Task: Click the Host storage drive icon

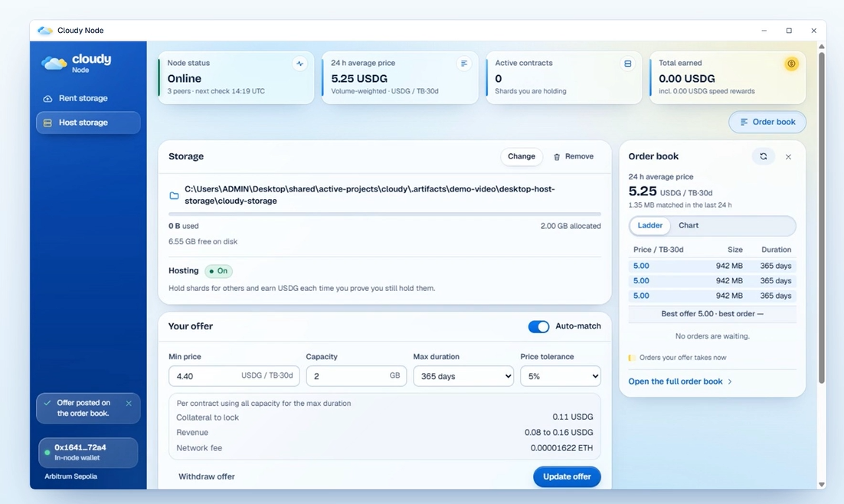Action: [x=47, y=123]
